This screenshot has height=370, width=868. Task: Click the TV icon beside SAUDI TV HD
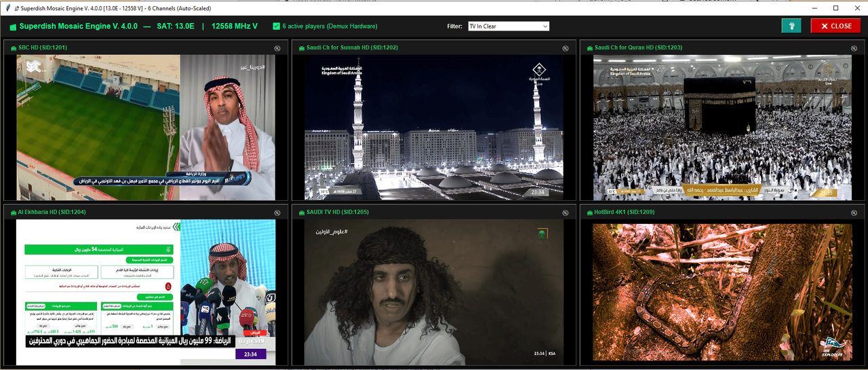(301, 212)
